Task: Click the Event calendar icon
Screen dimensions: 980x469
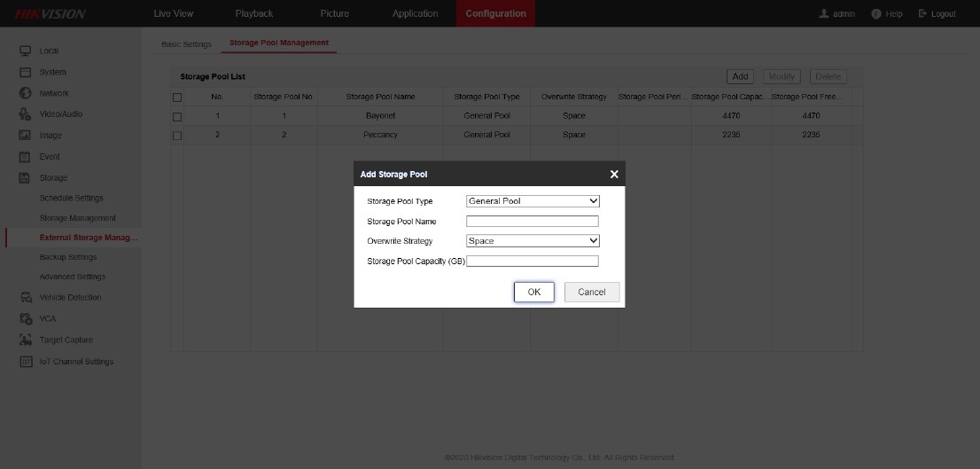Action: tap(26, 157)
